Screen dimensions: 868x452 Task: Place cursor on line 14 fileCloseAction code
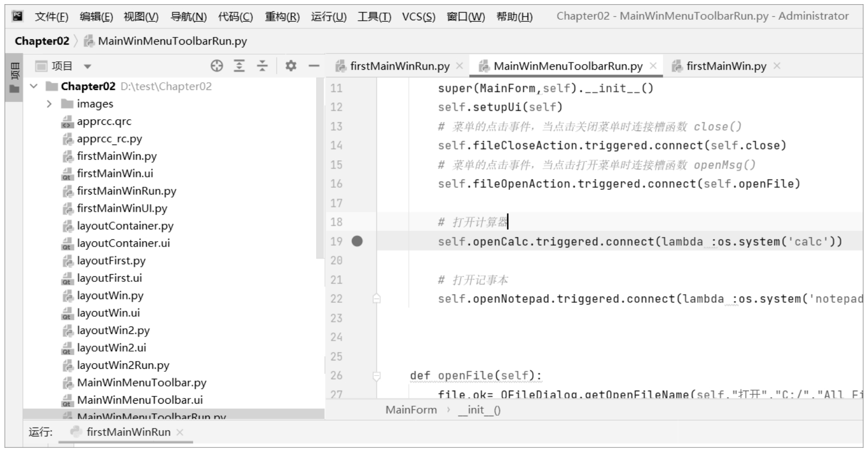[x=612, y=146]
